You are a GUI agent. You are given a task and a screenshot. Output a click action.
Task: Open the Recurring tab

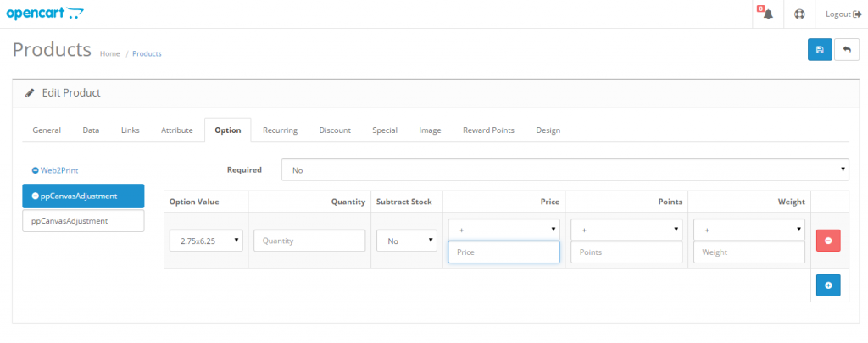pyautogui.click(x=280, y=130)
